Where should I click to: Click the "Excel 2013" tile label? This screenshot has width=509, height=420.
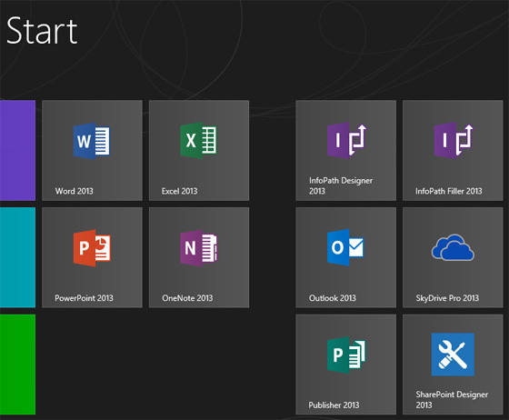[180, 191]
